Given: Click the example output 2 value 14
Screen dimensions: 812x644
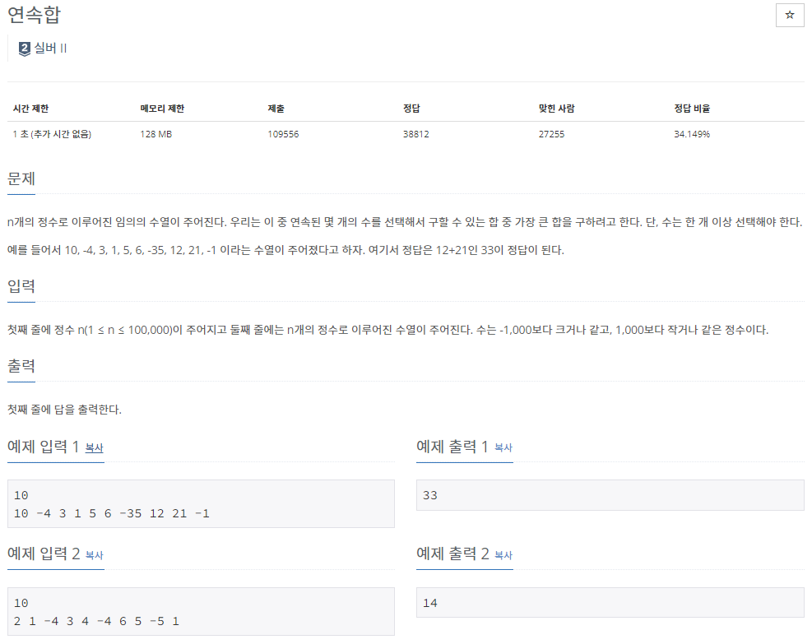Looking at the screenshot, I should 429,603.
